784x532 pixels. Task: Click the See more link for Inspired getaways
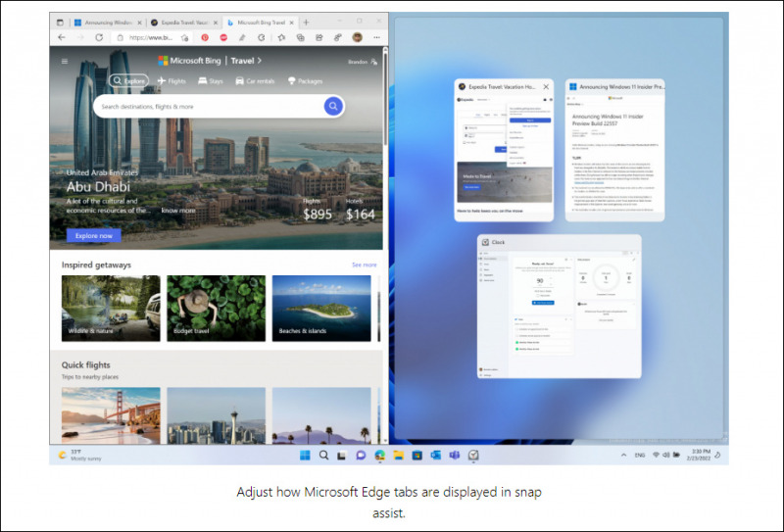click(364, 265)
